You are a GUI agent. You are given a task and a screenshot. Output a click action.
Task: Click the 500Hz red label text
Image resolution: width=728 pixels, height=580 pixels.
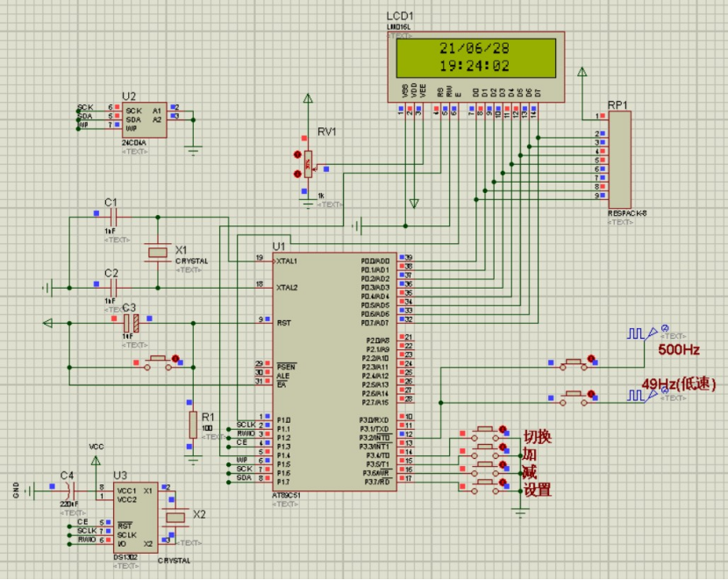(x=679, y=350)
